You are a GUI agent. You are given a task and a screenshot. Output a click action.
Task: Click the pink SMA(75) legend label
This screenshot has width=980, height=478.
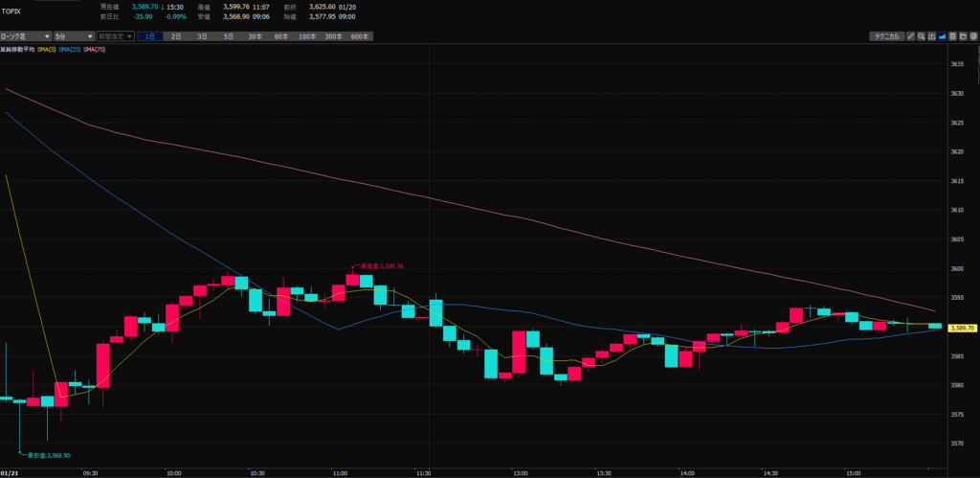point(94,48)
